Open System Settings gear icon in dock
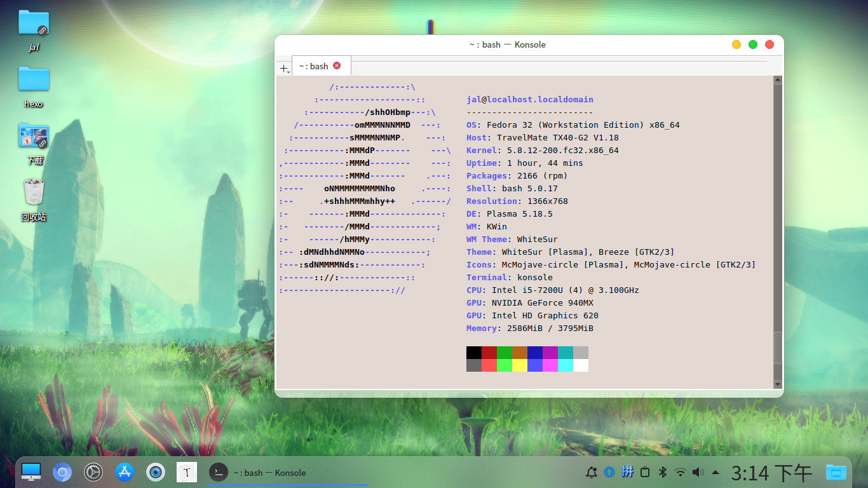Viewport: 868px width, 488px height. (x=93, y=472)
